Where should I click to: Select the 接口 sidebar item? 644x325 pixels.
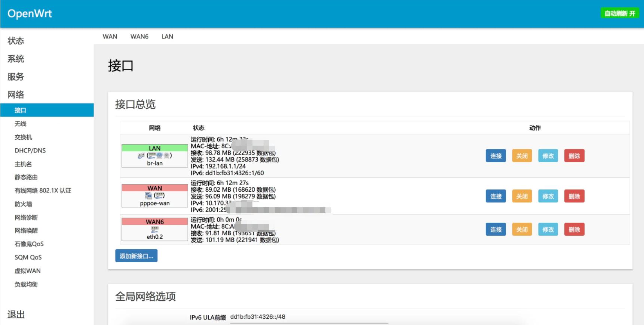pos(47,110)
